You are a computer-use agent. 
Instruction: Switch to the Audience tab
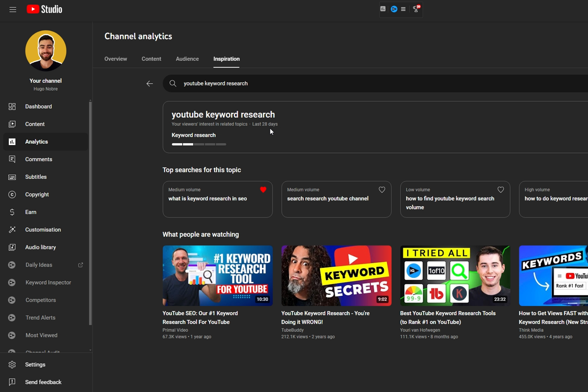[187, 59]
